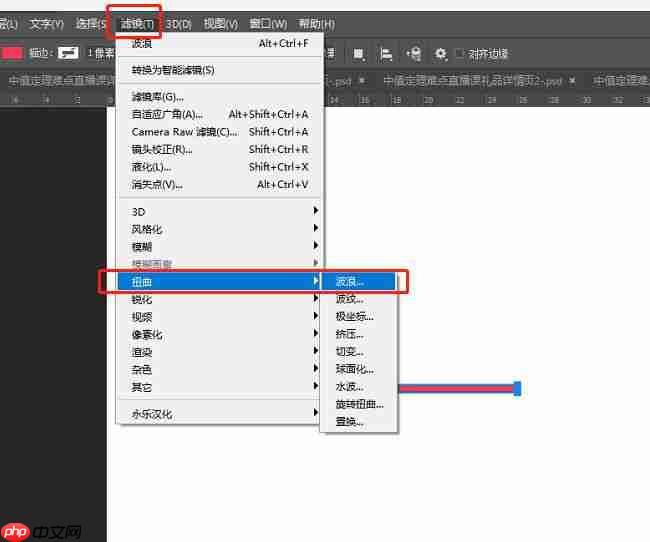Viewport: 650px width, 542px height.
Task: Click the red line shape on canvas
Action: pyautogui.click(x=456, y=389)
